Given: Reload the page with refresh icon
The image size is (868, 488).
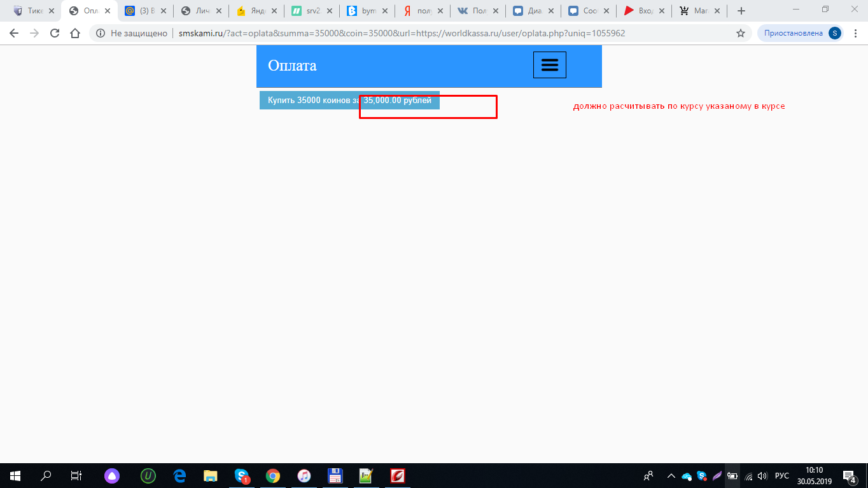Looking at the screenshot, I should click(55, 33).
